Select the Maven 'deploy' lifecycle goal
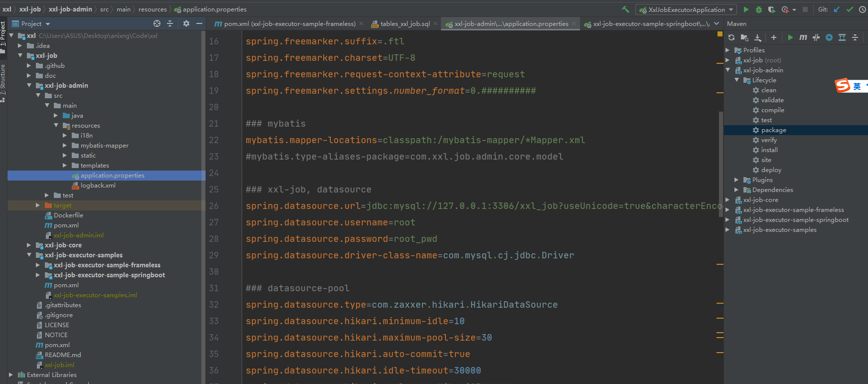This screenshot has width=868, height=384. (x=771, y=170)
